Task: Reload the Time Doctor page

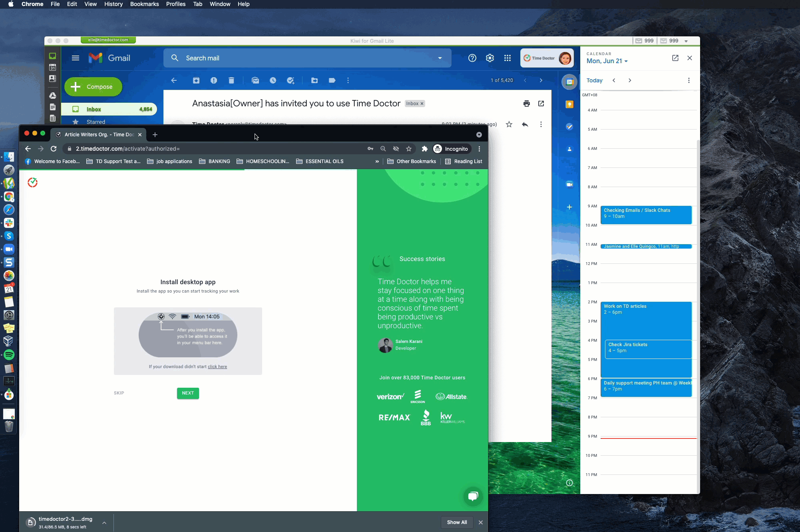Action: tap(54, 149)
